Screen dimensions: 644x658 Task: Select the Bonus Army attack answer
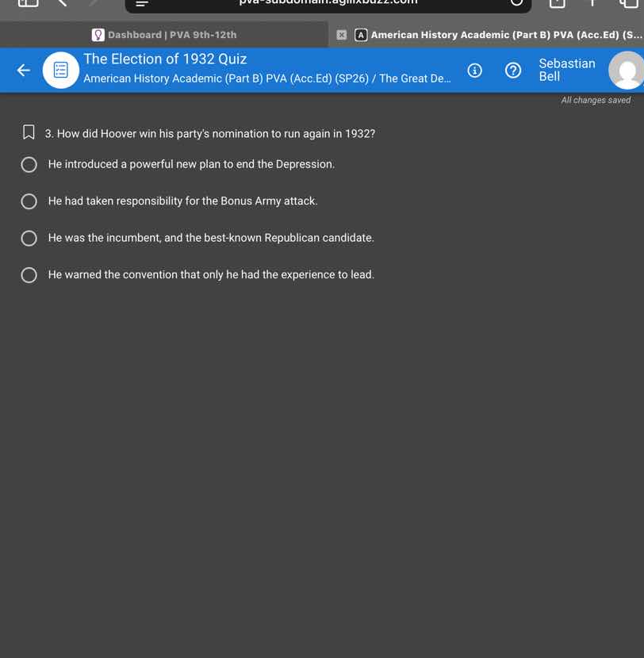point(29,201)
